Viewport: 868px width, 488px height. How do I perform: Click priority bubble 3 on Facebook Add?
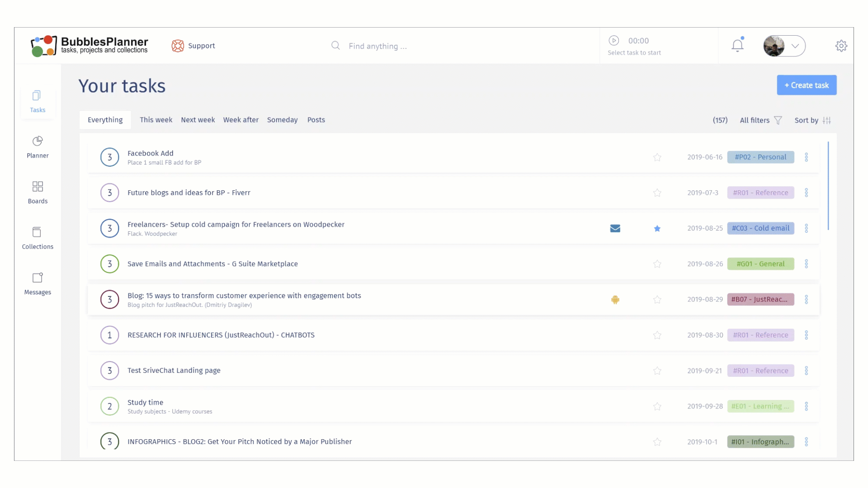[109, 157]
